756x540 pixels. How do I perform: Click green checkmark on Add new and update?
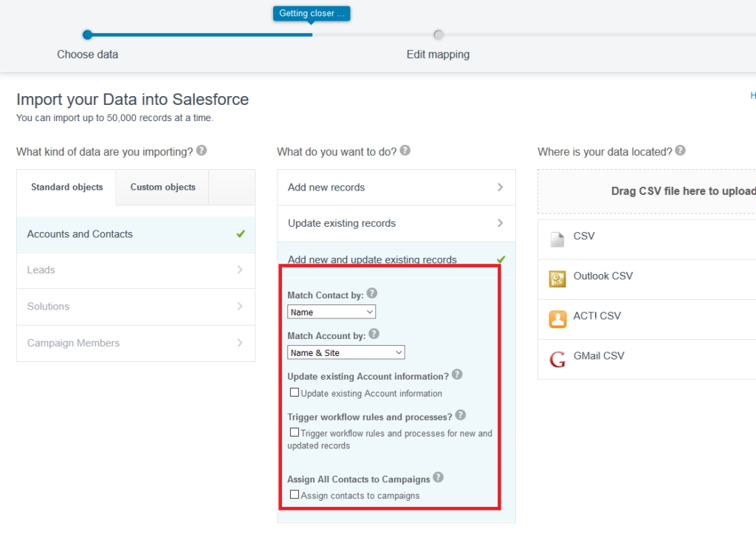click(501, 259)
